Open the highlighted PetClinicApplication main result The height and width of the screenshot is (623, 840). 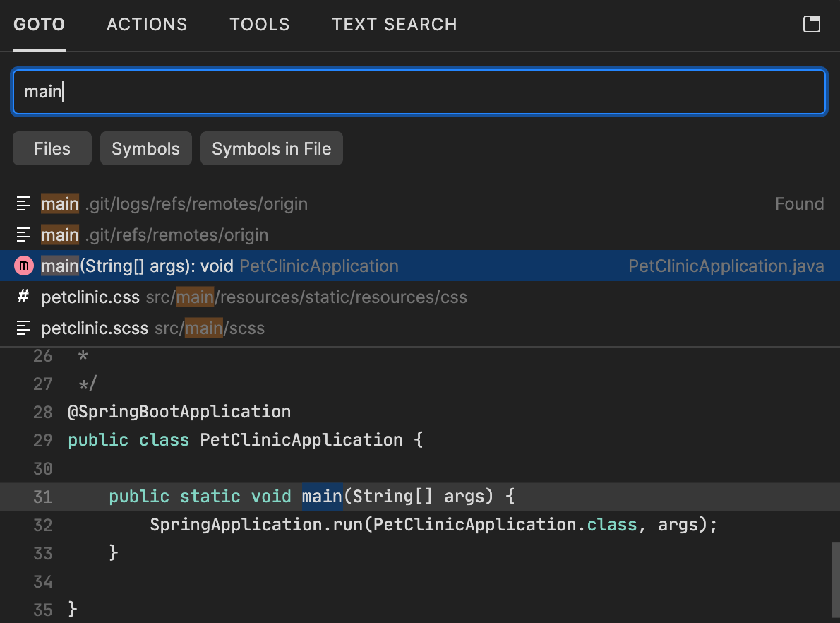coord(282,266)
